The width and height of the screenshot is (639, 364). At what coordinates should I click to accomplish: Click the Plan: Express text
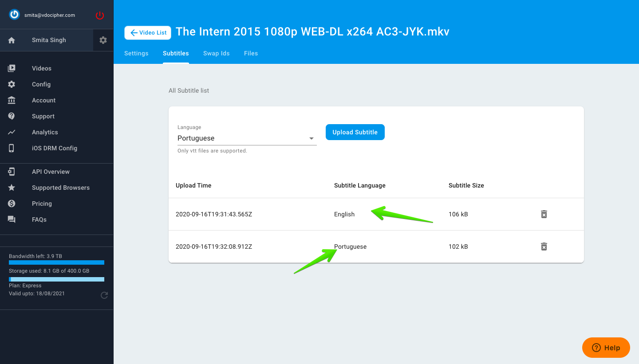[25, 286]
